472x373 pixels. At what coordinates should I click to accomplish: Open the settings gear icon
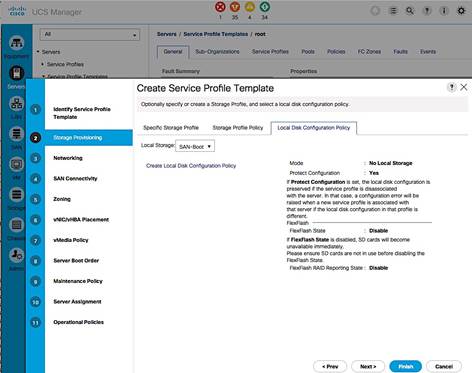[461, 11]
